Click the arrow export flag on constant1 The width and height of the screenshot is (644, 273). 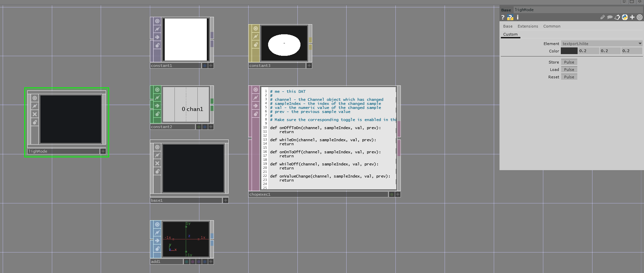coord(157,37)
